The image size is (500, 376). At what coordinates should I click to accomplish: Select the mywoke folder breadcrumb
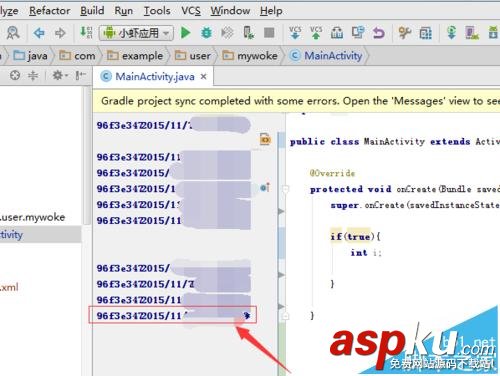coord(250,56)
